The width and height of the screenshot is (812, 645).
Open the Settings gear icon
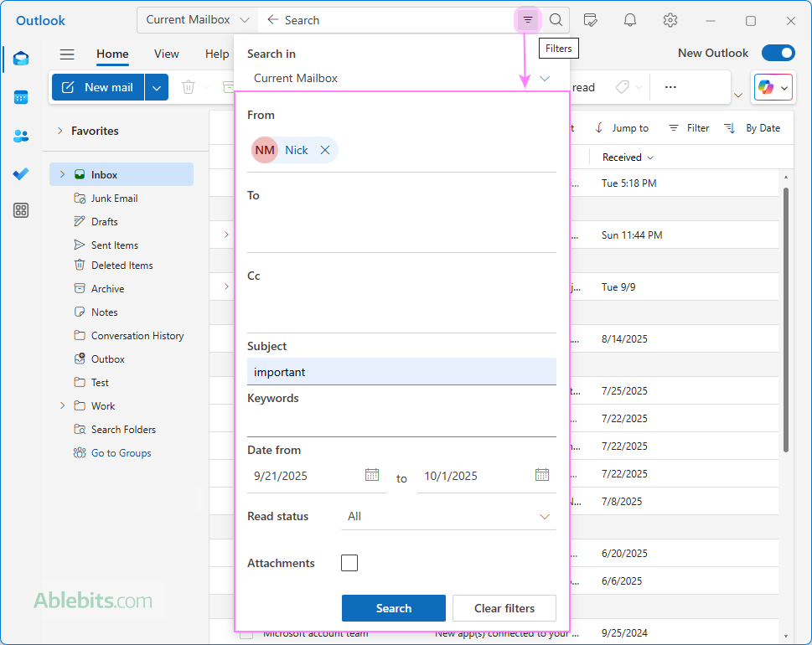tap(670, 20)
